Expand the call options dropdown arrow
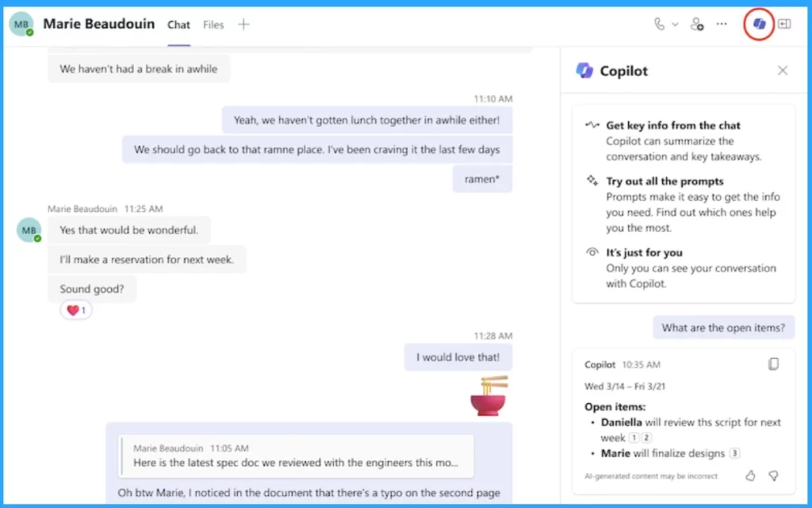Image resolution: width=812 pixels, height=508 pixels. pos(676,25)
